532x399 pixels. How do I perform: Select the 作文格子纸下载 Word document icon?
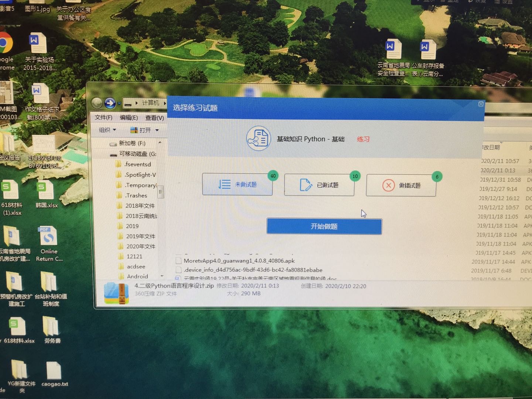click(x=40, y=93)
